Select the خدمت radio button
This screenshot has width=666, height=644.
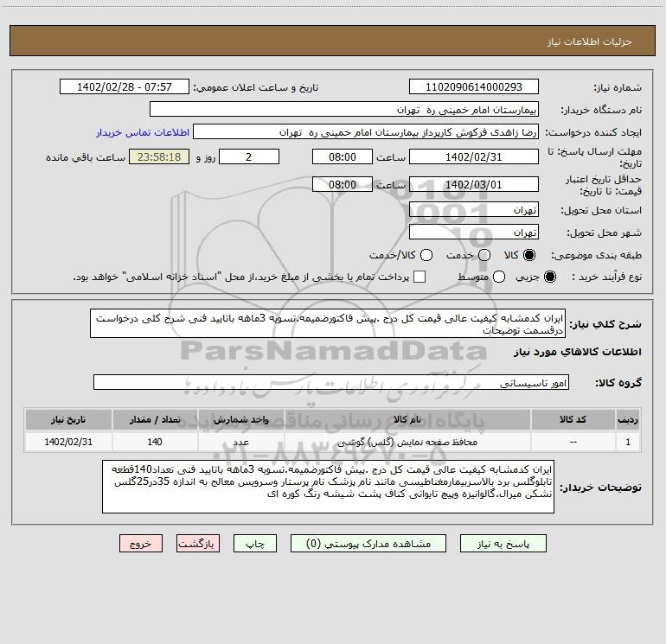(x=484, y=255)
